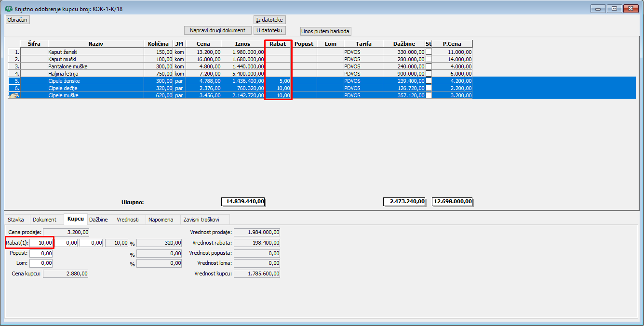This screenshot has width=644, height=326.
Task: Click the Naziv column header
Action: pos(96,44)
